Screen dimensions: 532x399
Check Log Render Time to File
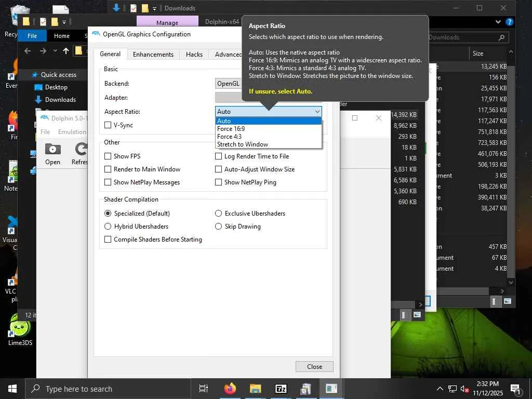252,156
